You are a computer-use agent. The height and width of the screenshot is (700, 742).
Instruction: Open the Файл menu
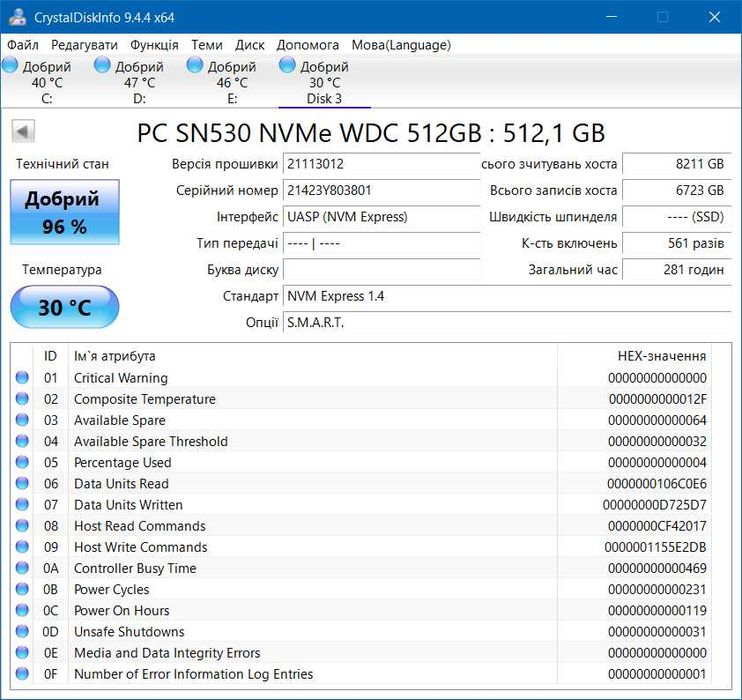pos(23,45)
